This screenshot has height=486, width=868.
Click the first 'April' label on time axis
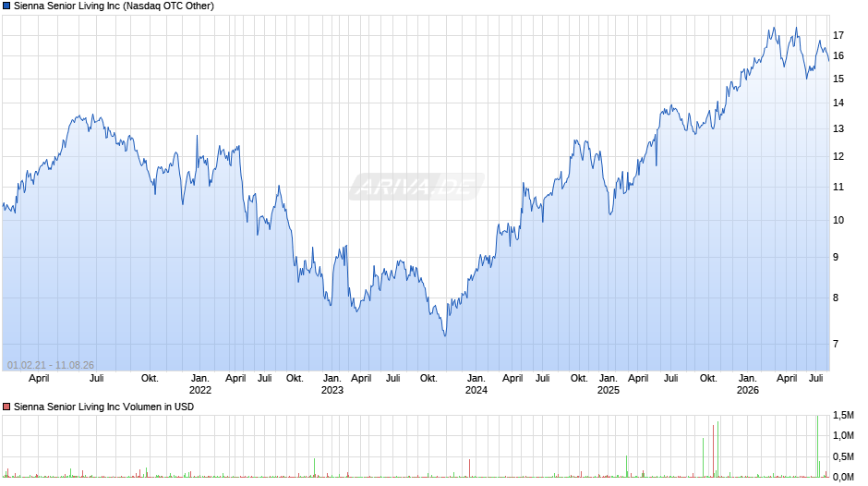[39, 379]
